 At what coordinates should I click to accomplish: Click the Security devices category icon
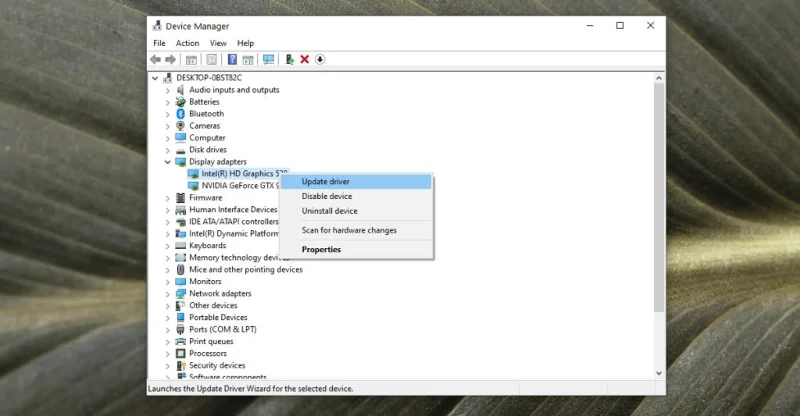[x=181, y=365]
